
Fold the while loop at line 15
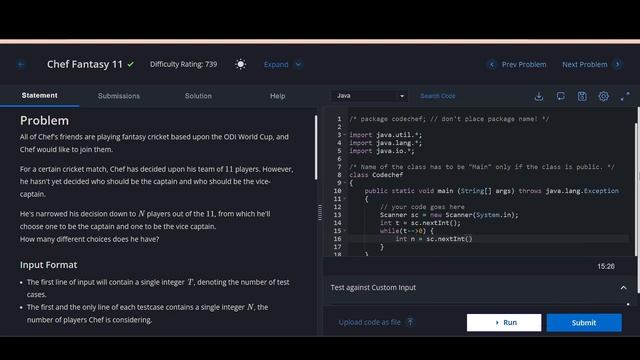(344, 231)
